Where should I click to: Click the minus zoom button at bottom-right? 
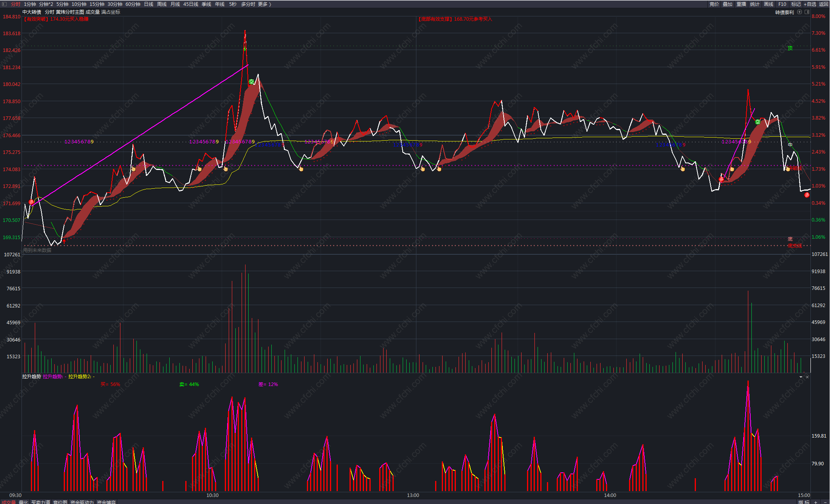[825, 502]
